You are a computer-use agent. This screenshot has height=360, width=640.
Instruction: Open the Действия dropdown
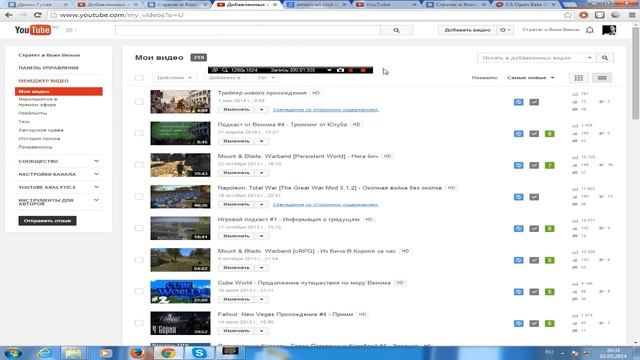click(x=174, y=78)
